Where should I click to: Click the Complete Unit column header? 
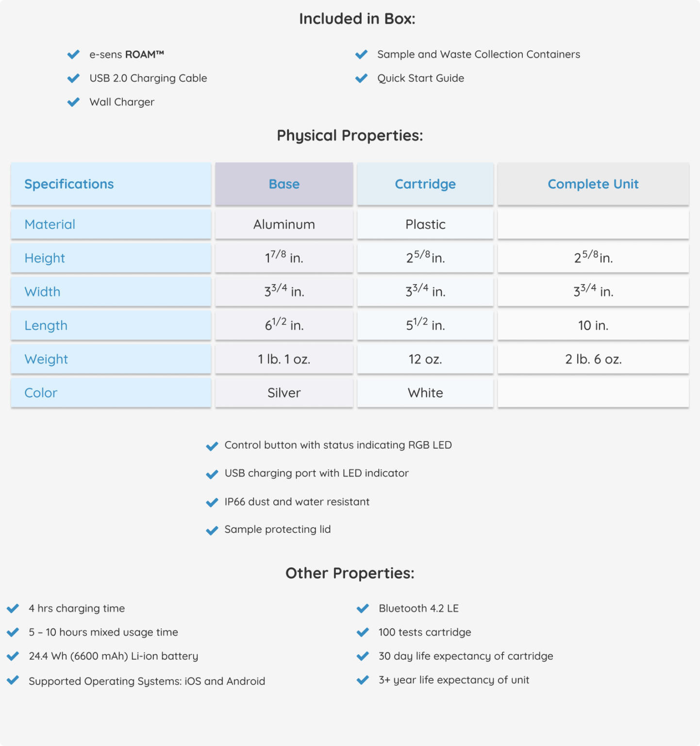pyautogui.click(x=593, y=184)
